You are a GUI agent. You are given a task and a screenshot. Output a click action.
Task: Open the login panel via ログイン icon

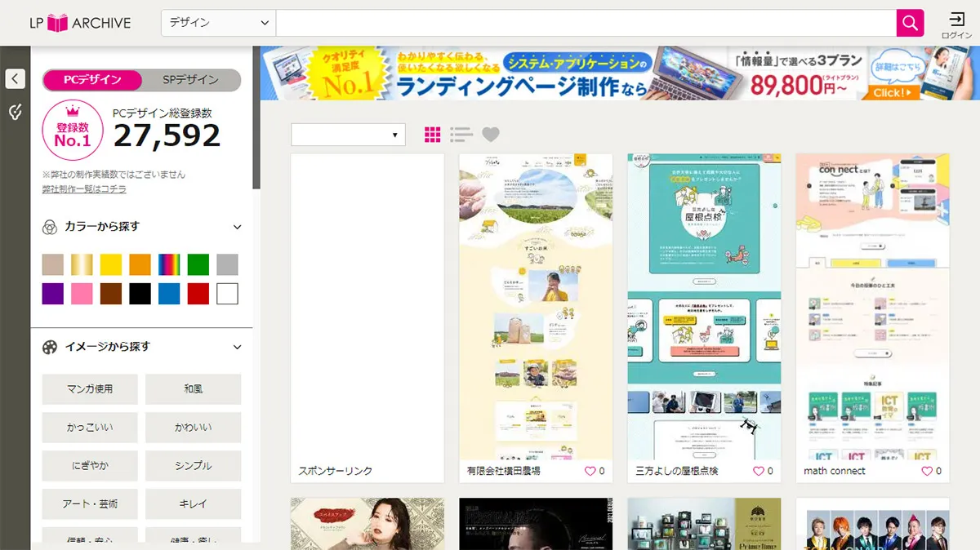[x=957, y=23]
